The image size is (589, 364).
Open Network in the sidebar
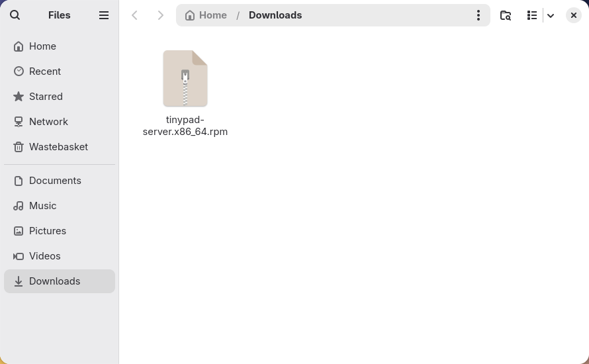tap(60, 122)
